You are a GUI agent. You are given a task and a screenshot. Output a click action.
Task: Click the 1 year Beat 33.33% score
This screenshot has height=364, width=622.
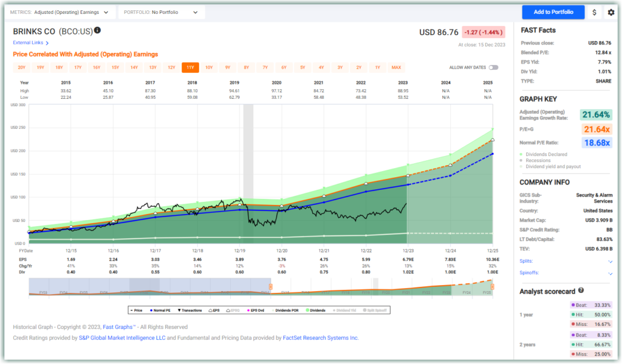590,305
